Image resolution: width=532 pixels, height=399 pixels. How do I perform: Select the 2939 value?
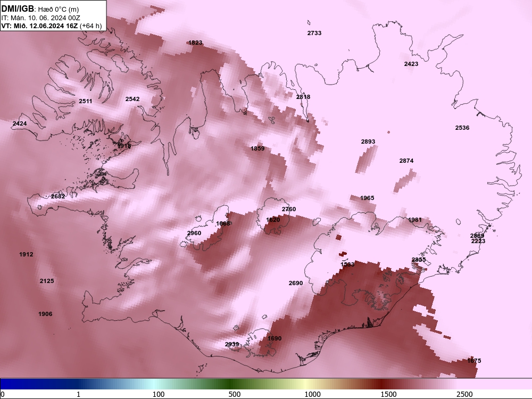(232, 344)
